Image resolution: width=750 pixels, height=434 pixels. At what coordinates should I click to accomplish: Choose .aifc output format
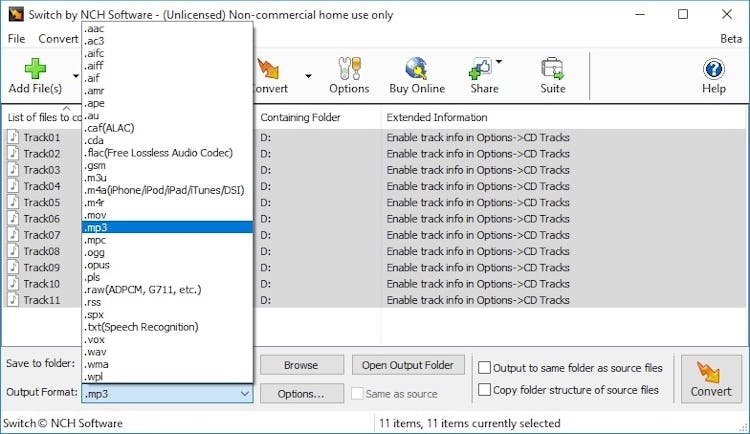pyautogui.click(x=167, y=54)
